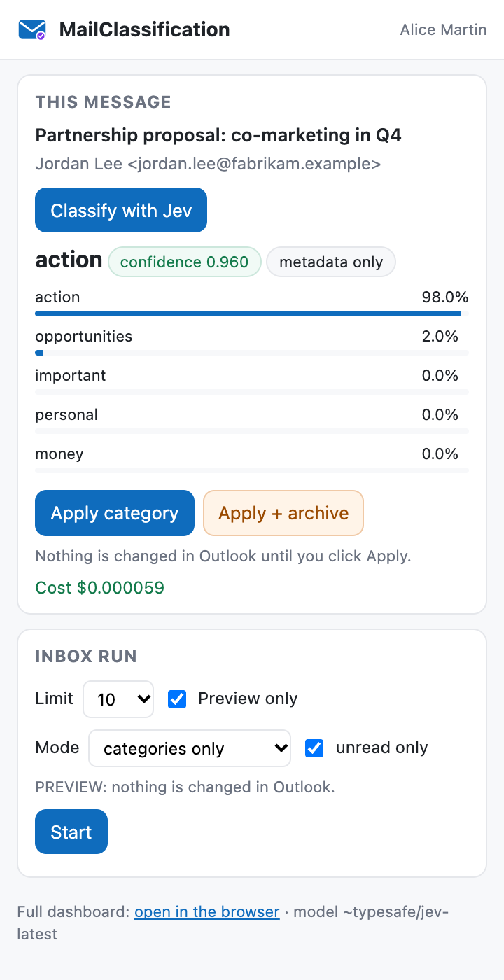Click the unread only label text

(382, 748)
